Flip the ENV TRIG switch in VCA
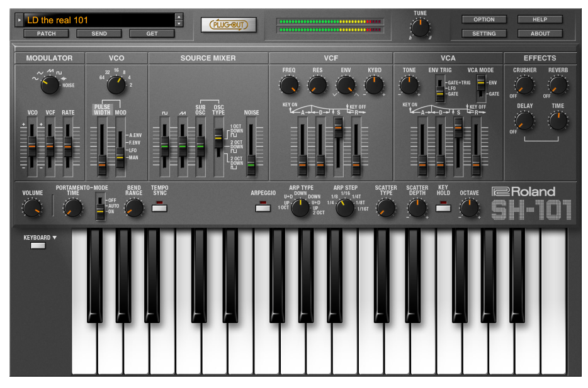The width and height of the screenshot is (588, 388). pos(440,89)
